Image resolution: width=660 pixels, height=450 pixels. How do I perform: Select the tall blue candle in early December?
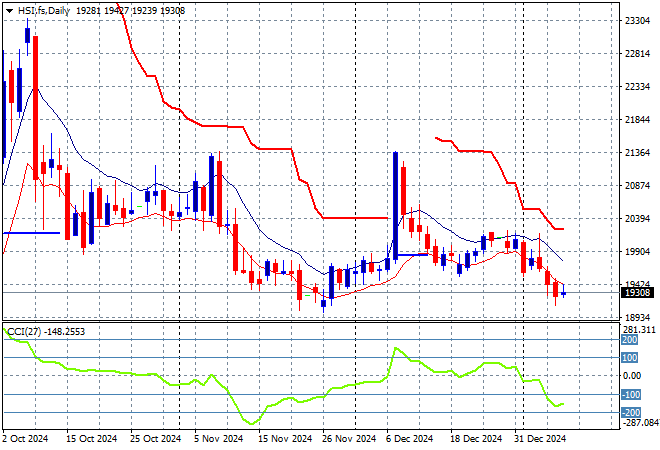tap(396, 204)
